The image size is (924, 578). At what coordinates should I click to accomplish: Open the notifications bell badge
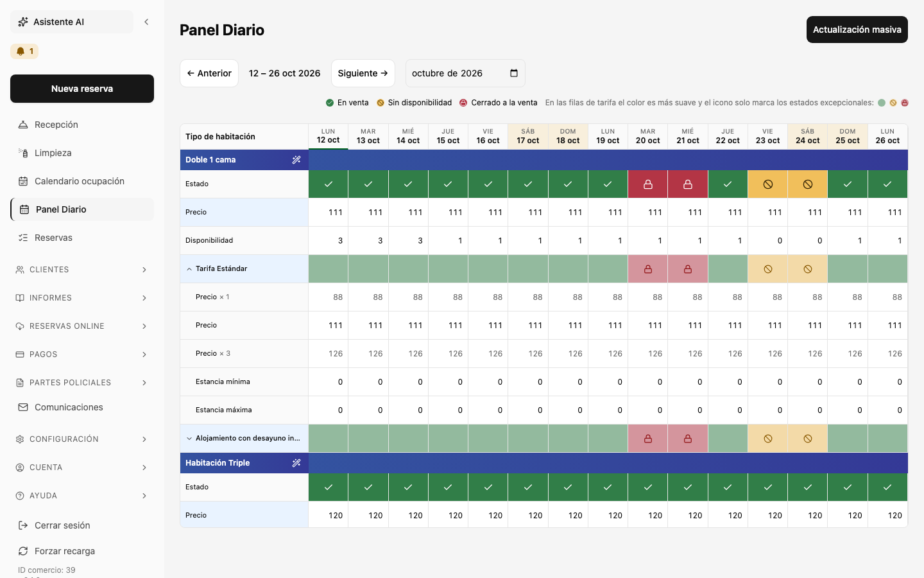(x=24, y=51)
